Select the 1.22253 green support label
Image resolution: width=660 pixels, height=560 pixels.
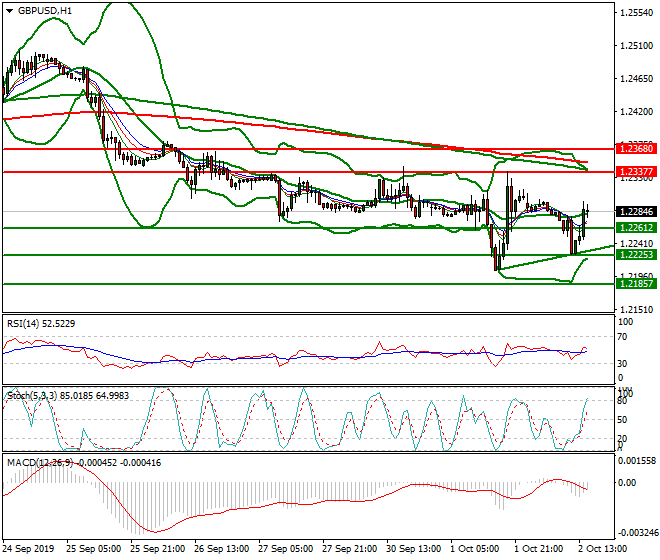pyautogui.click(x=636, y=255)
